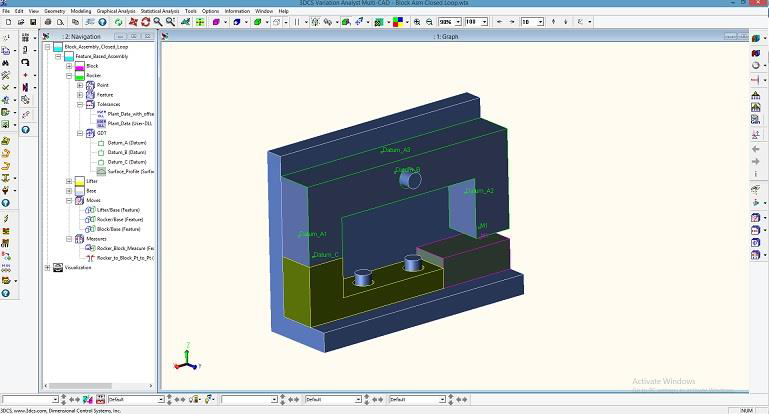Click the Block part color icon
Screen dimensions: 769x414
[79, 66]
